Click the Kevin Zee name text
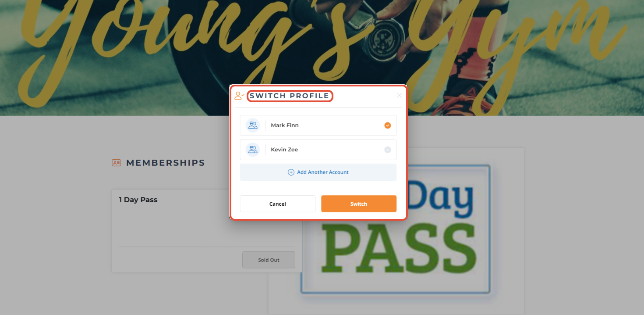This screenshot has width=644, height=315. (x=284, y=150)
